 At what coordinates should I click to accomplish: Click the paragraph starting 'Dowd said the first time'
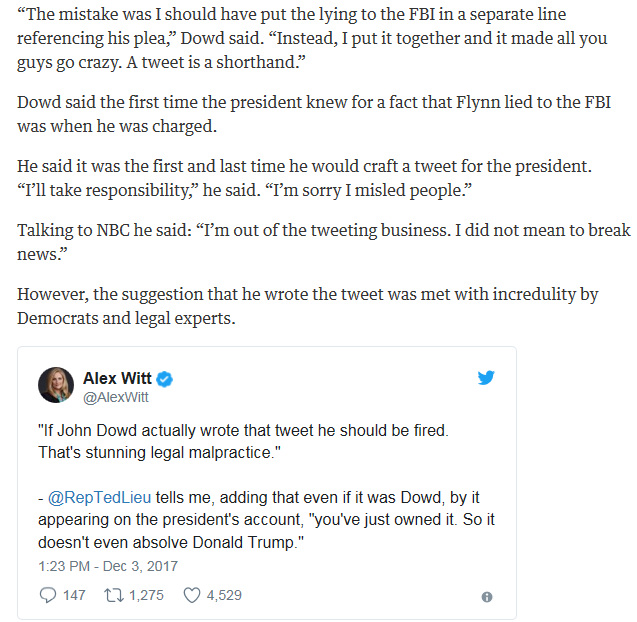tap(314, 114)
